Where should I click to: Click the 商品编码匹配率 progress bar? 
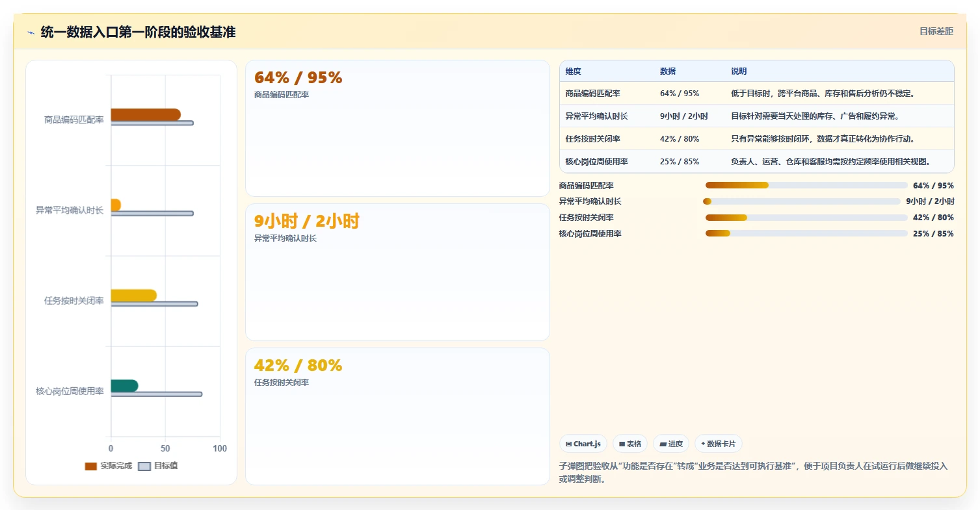pyautogui.click(x=806, y=185)
